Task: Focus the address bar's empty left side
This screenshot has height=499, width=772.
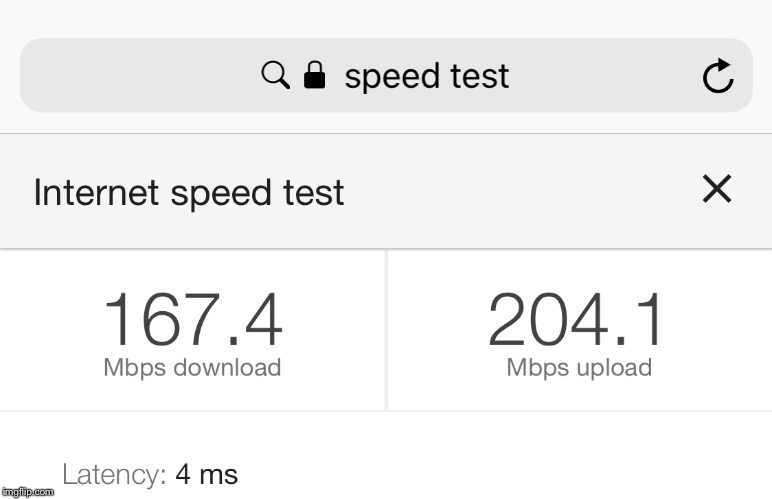Action: 140,75
